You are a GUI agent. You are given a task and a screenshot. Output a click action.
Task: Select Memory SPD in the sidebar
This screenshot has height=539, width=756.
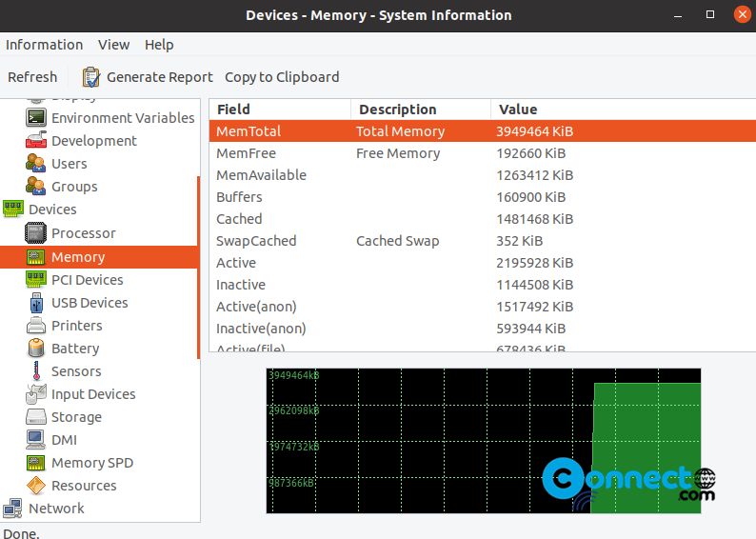(92, 463)
